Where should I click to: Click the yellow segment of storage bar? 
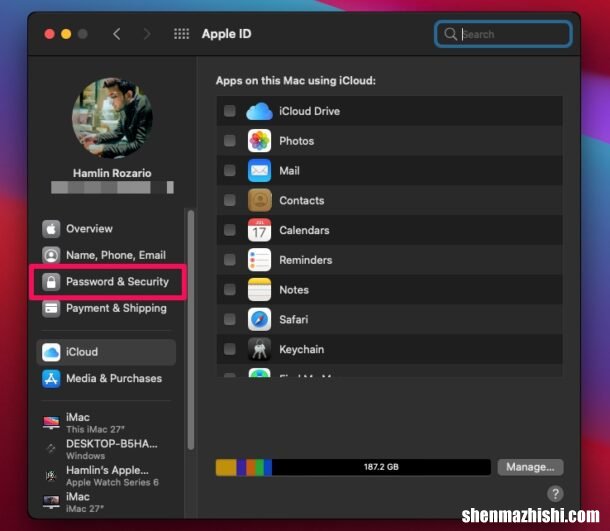pyautogui.click(x=226, y=467)
